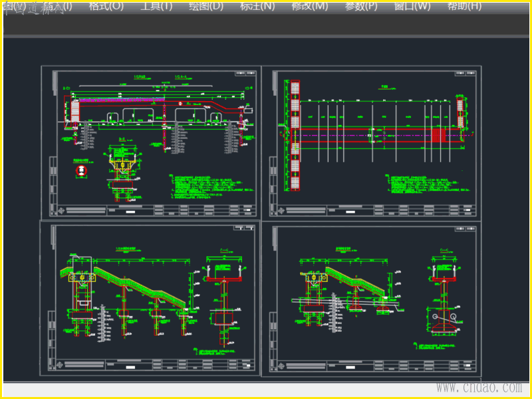Open the 窗口(W) menu

[412, 6]
